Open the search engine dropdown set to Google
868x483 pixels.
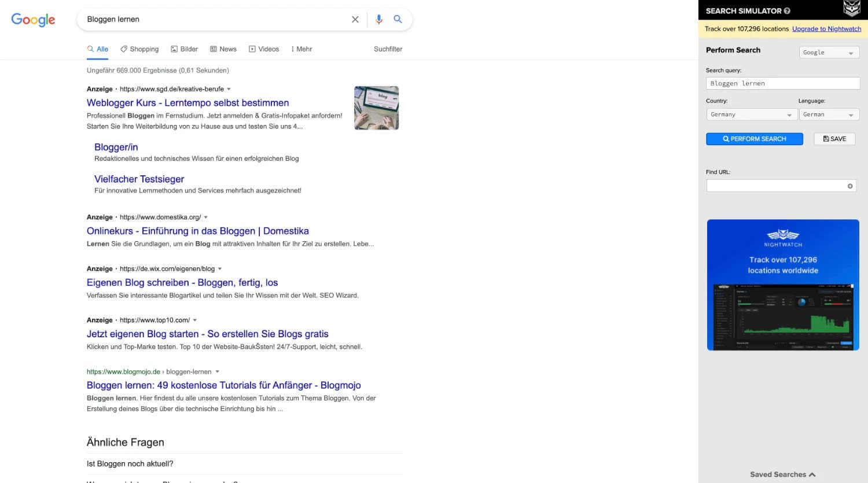coord(829,52)
